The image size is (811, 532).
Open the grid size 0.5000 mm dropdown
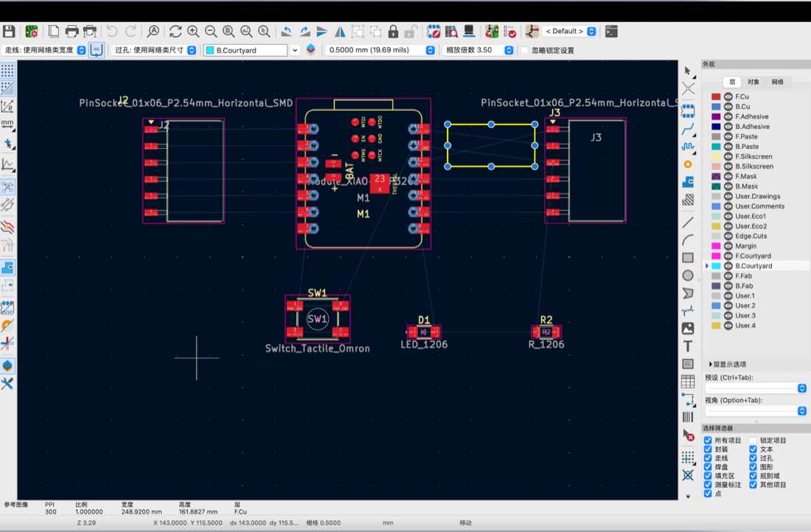[380, 50]
